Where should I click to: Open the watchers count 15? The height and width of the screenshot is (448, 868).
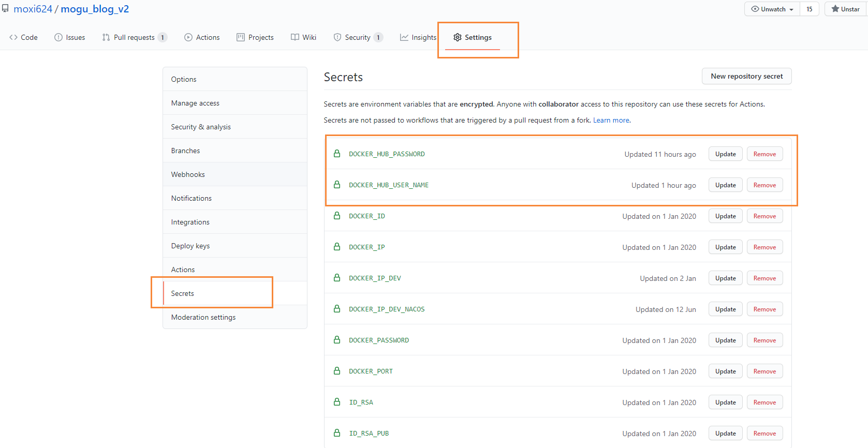pos(810,9)
